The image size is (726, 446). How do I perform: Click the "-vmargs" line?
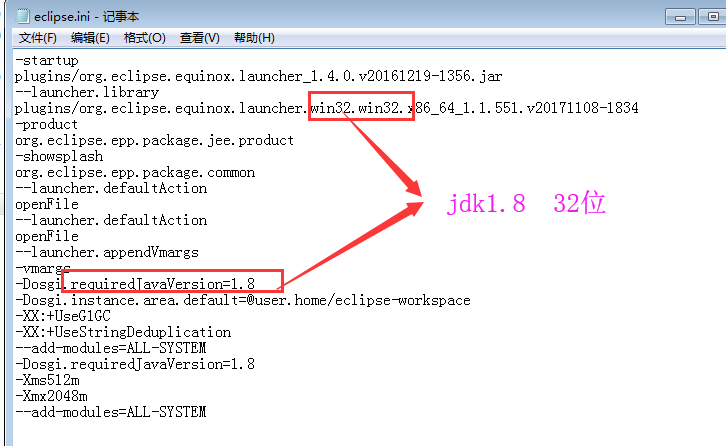pyautogui.click(x=43, y=269)
